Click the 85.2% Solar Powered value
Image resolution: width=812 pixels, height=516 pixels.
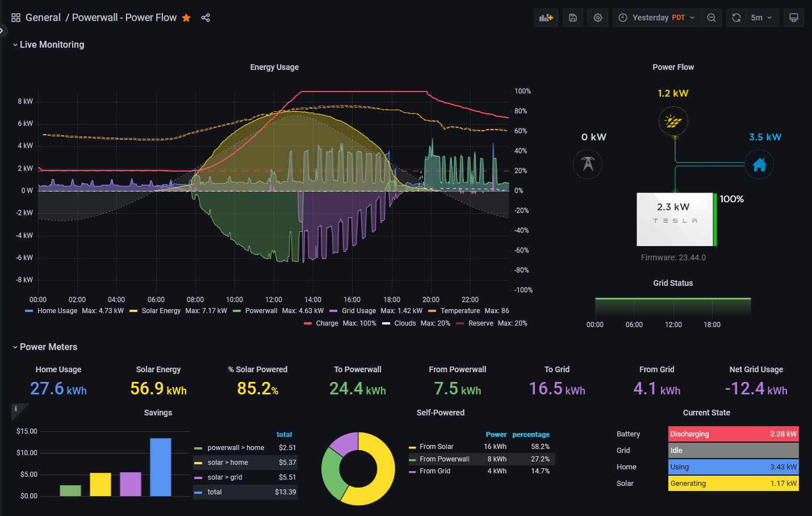(x=258, y=389)
